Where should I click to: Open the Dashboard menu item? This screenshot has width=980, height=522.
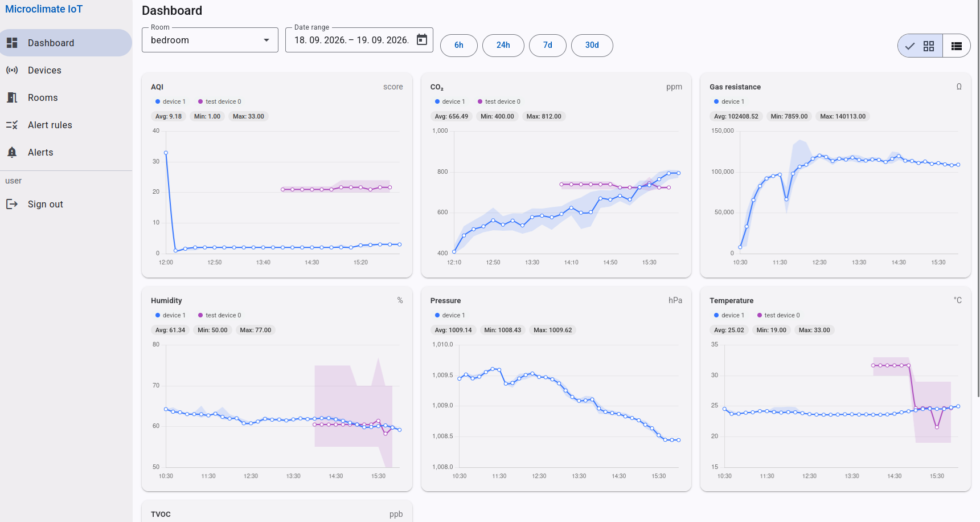[x=66, y=43]
